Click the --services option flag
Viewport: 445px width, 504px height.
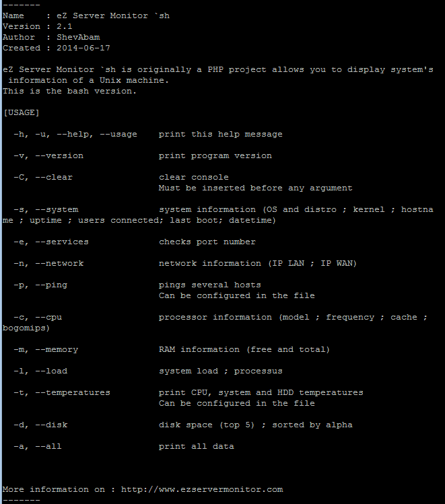[62, 242]
